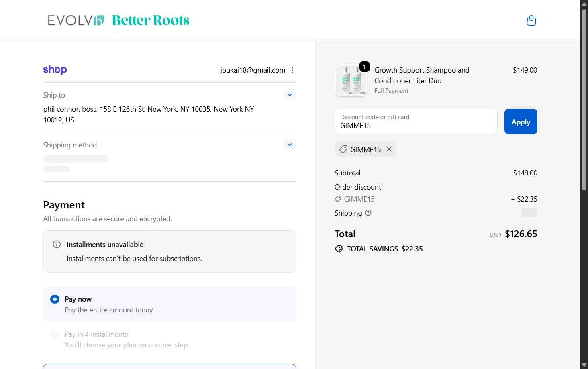Click the email joukai18@gmail.com

click(x=253, y=70)
